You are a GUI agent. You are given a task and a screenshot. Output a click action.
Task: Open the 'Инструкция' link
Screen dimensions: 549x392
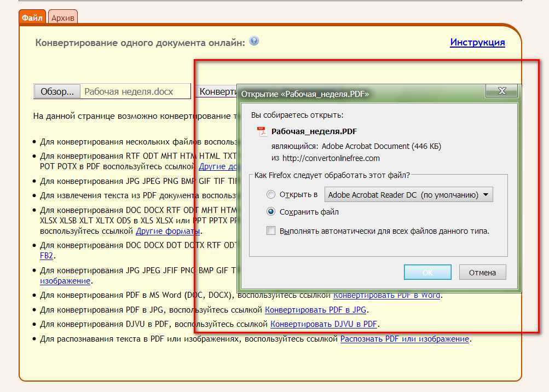point(477,42)
